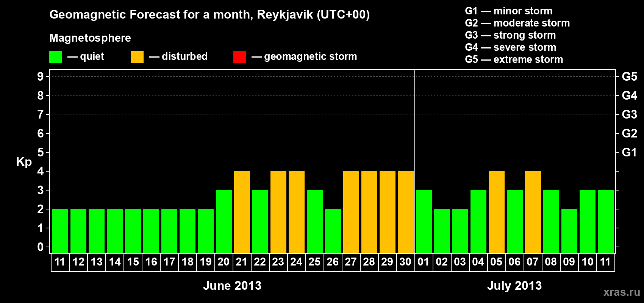Click the green bar for June 26
This screenshot has width=644, height=303.
333,231
